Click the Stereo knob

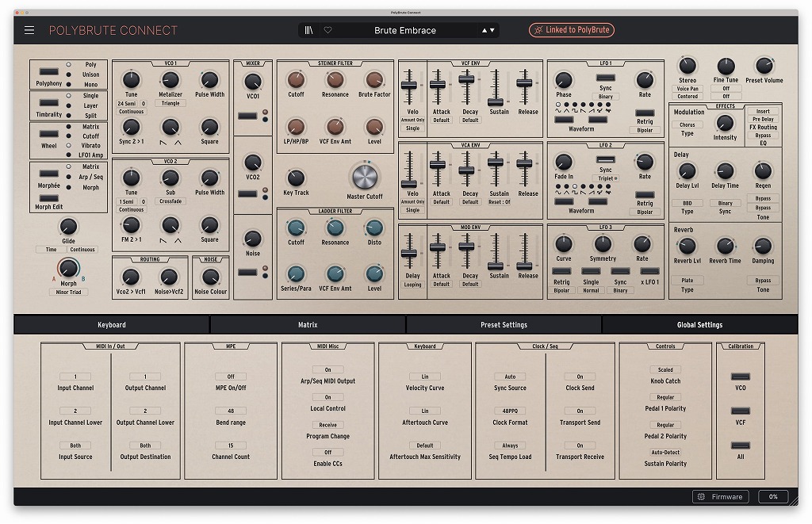[688, 66]
